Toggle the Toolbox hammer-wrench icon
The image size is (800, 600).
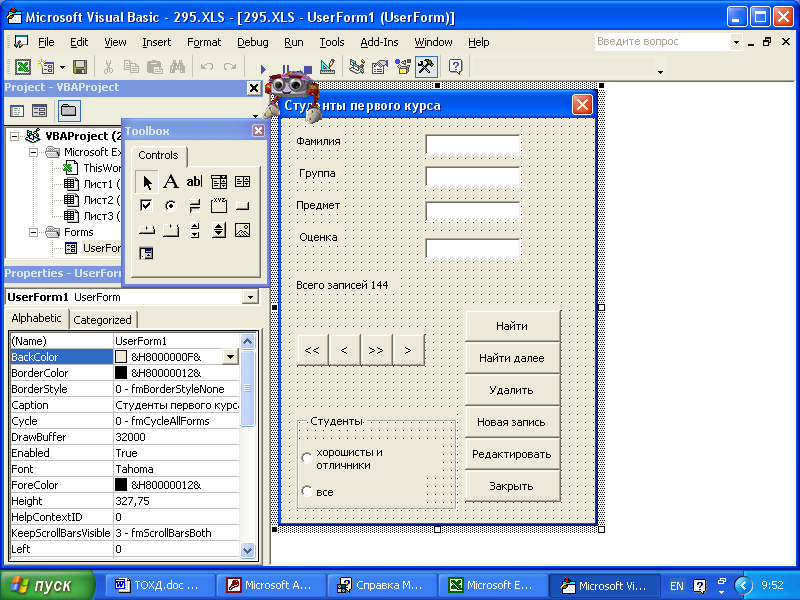click(x=426, y=66)
